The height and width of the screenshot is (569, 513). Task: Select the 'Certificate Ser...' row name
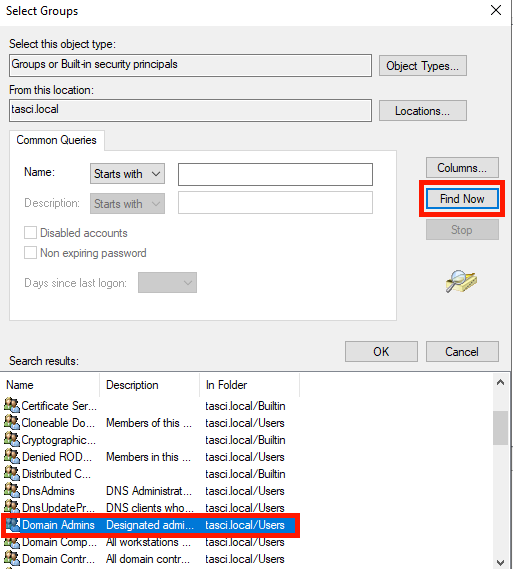click(x=59, y=406)
